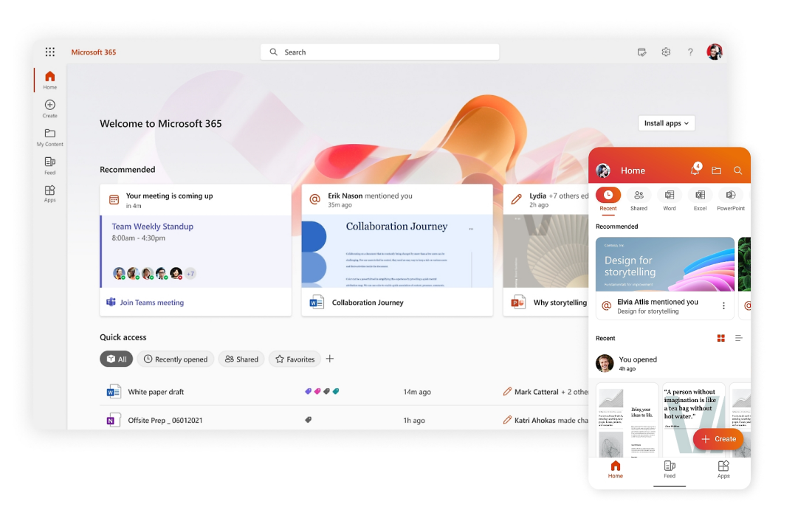
Task: Switch to grid view in Recent section
Action: point(721,338)
